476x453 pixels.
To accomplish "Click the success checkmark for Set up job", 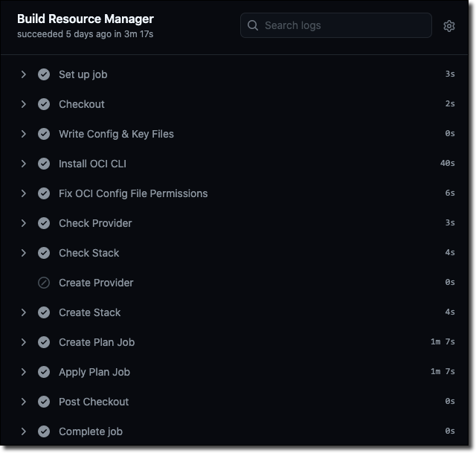I will pyautogui.click(x=44, y=74).
